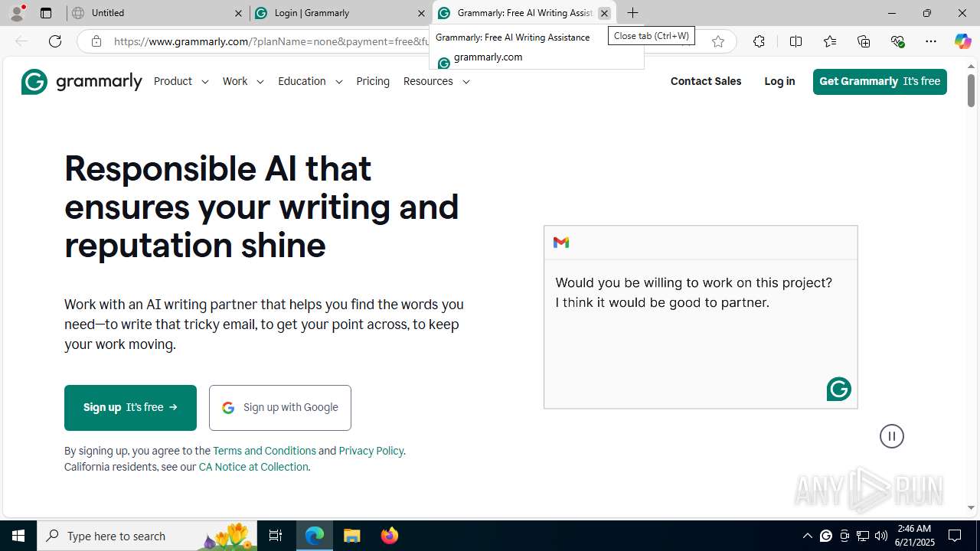Close the Login | Grammarly tab

(x=421, y=13)
